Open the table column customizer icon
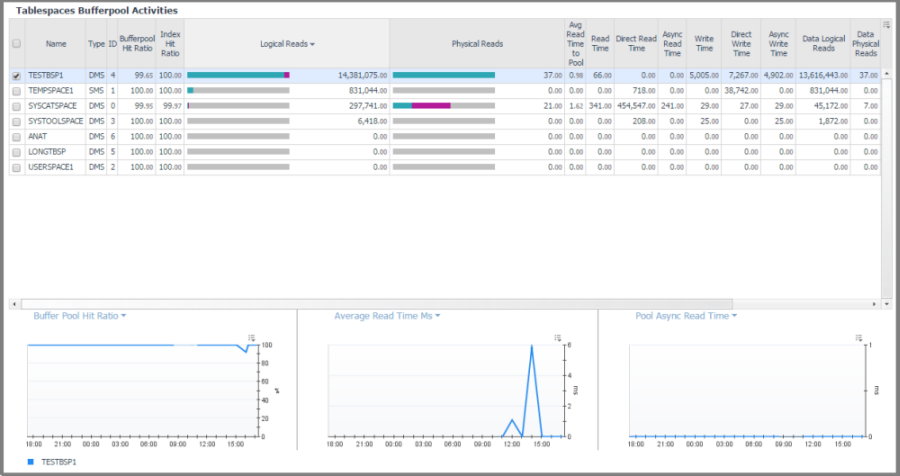The image size is (900, 476). (x=886, y=25)
